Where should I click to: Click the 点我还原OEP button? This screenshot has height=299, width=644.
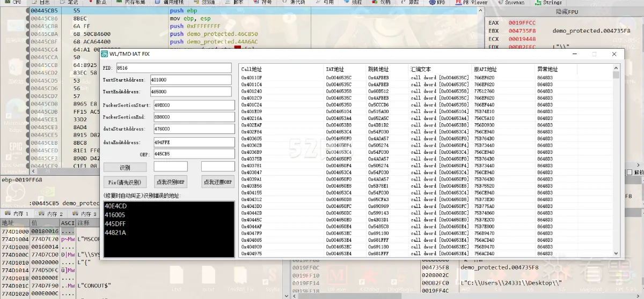point(217,182)
